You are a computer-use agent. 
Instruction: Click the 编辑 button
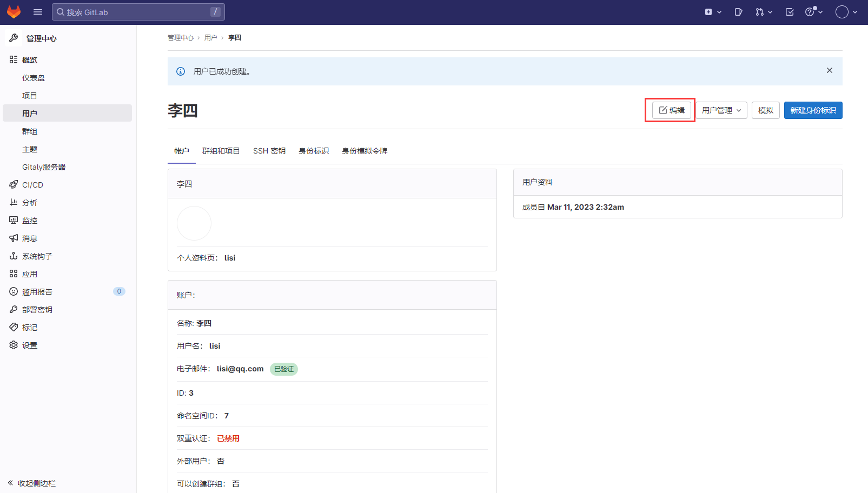671,110
